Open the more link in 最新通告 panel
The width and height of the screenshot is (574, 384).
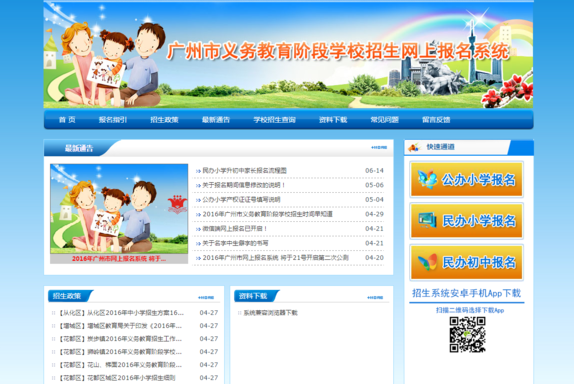coord(379,148)
